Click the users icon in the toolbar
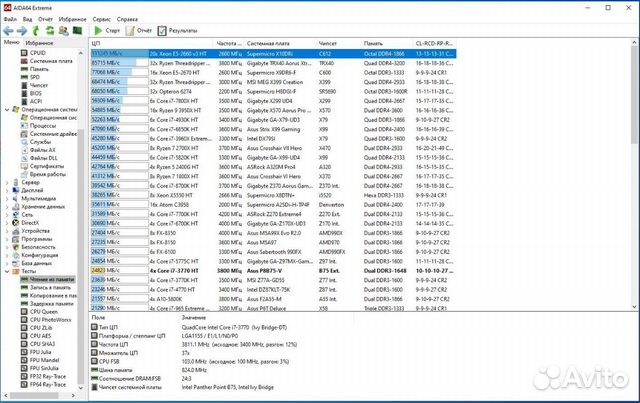 click(63, 31)
